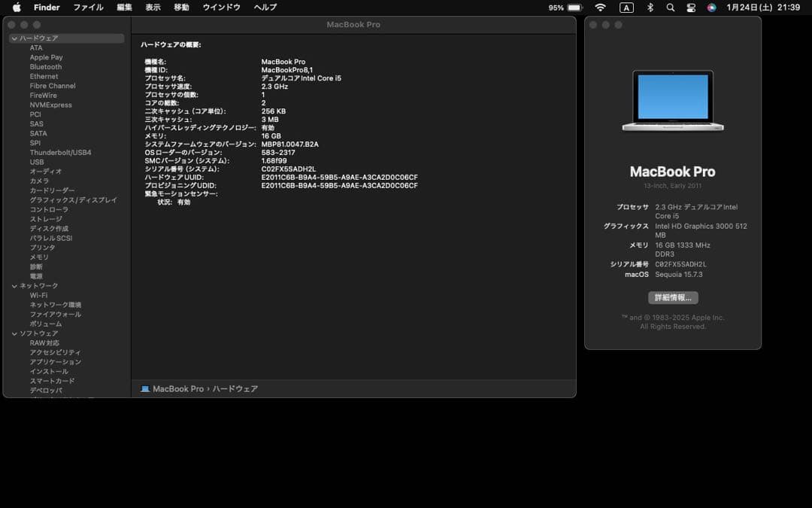Collapse the ハードウェア section in the sidebar
The image size is (812, 508).
(14, 38)
